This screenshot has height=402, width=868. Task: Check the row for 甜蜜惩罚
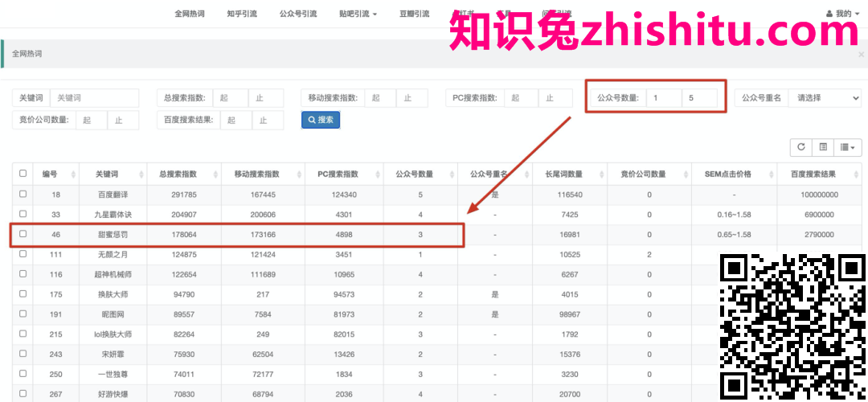click(23, 234)
